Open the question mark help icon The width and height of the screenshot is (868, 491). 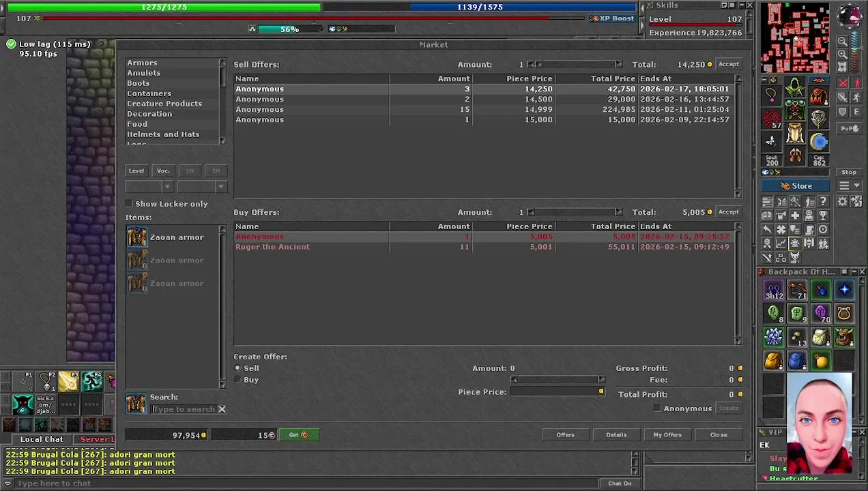823,201
